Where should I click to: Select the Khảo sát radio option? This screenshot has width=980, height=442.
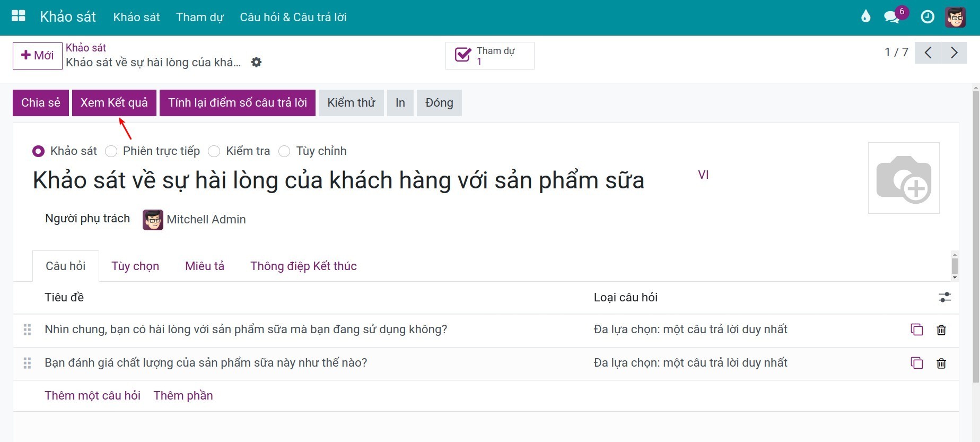(x=38, y=151)
